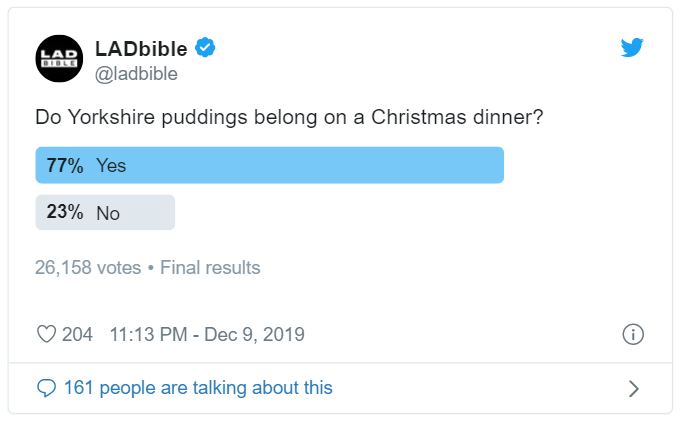
Task: Click the "No" poll option label
Action: (x=107, y=212)
